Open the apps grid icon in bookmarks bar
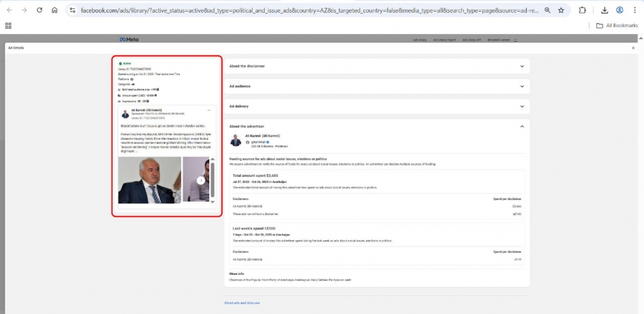 point(8,26)
